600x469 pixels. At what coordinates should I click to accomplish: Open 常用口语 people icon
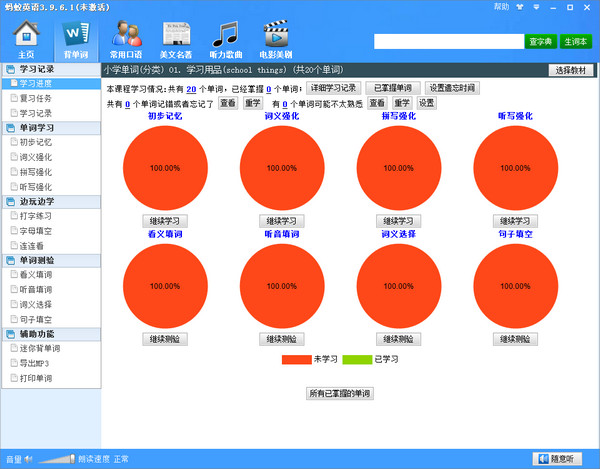click(x=126, y=39)
